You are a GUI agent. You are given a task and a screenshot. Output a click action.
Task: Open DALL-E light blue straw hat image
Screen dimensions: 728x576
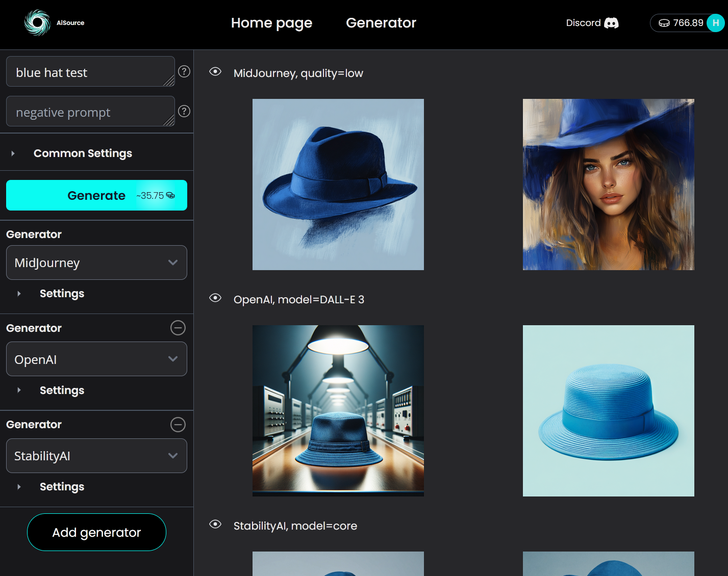(x=609, y=411)
